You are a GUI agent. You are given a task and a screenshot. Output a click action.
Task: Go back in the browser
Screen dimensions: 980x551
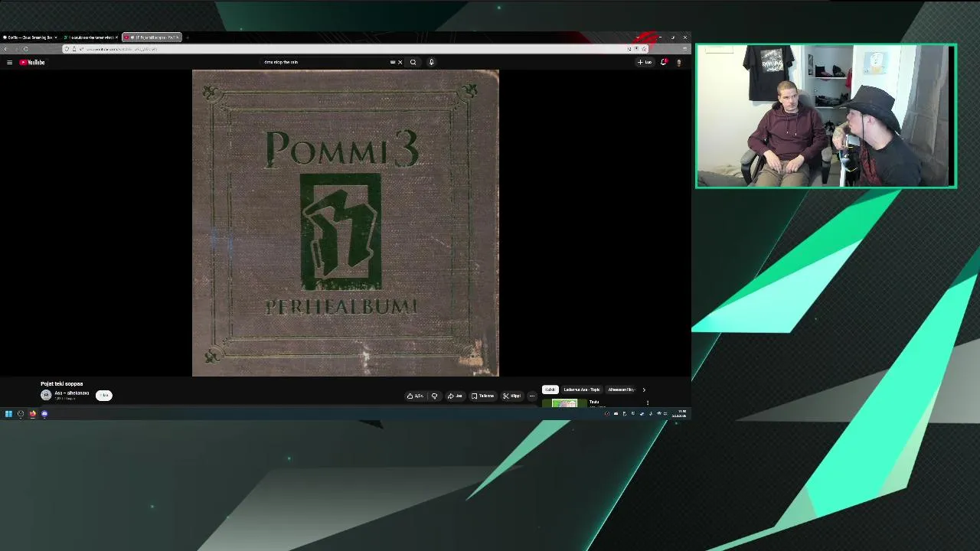(x=5, y=49)
